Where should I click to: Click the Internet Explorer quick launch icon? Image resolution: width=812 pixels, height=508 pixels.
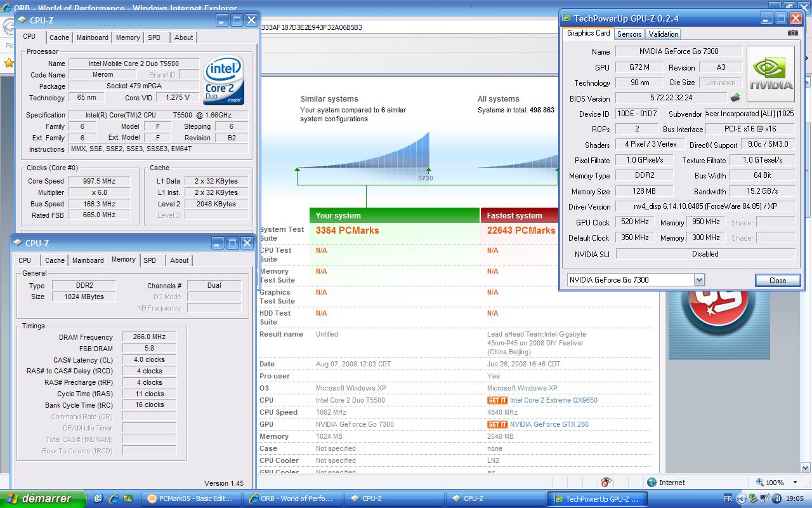click(x=114, y=498)
